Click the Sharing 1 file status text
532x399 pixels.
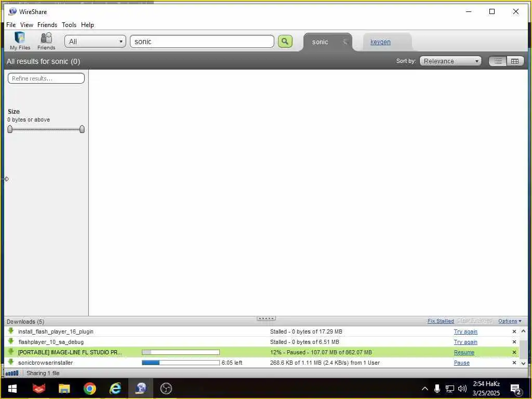pyautogui.click(x=43, y=373)
